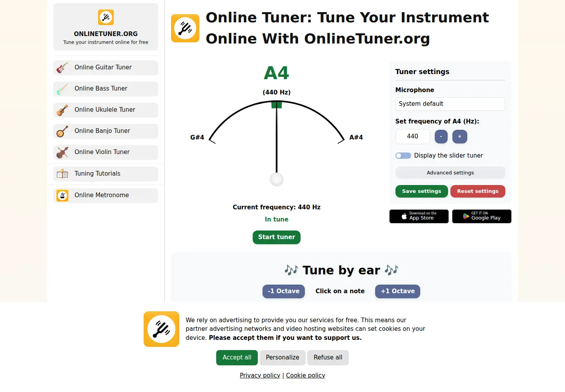Click the banjo icon in the sidebar
This screenshot has width=565, height=392.
click(x=62, y=131)
